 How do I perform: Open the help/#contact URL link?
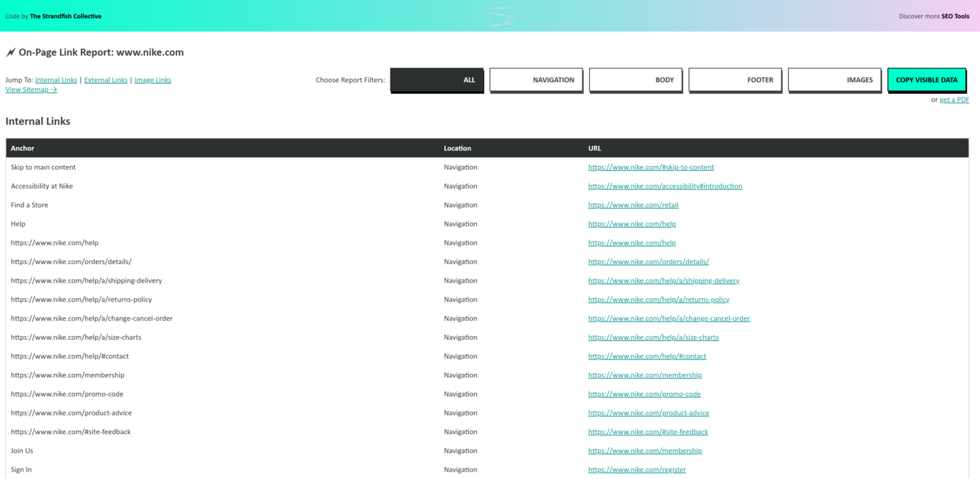click(x=647, y=357)
